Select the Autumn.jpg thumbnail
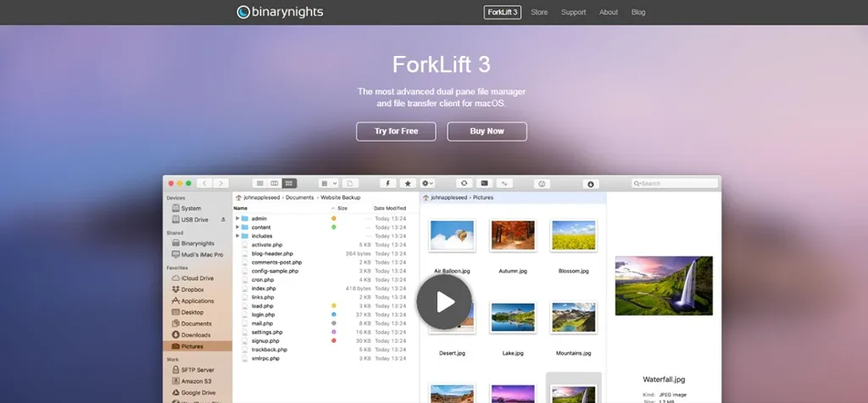The image size is (868, 403). [x=513, y=236]
